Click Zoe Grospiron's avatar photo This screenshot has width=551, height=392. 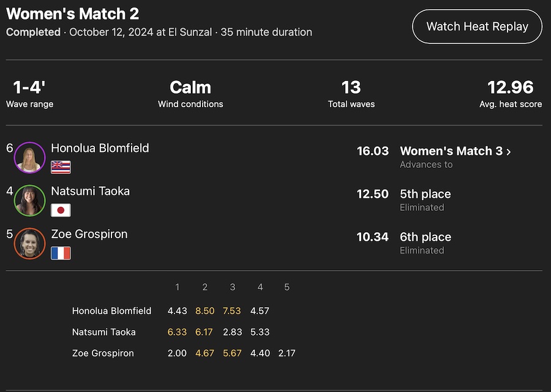click(29, 243)
